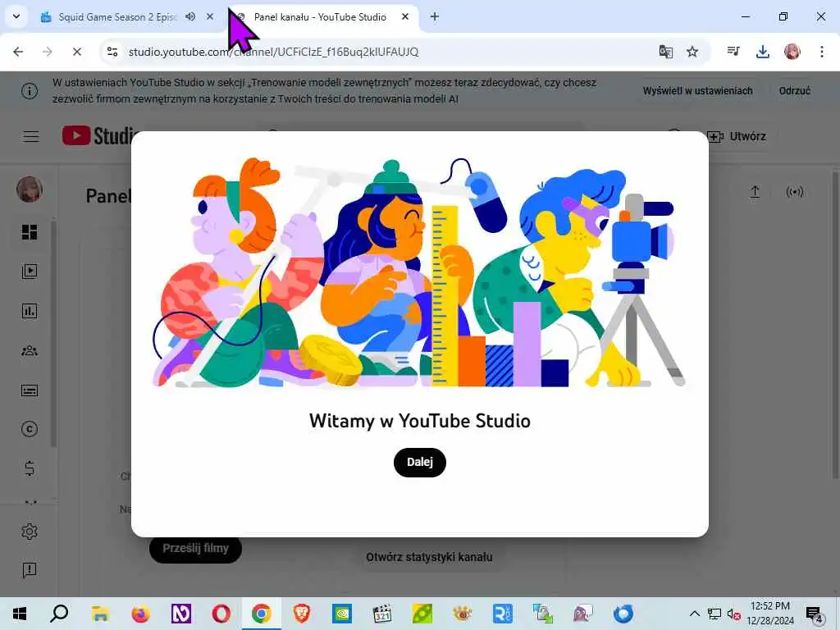Screen dimensions: 840x630
Task: Mute audio icon on Squid Game tab
Action: (x=190, y=16)
